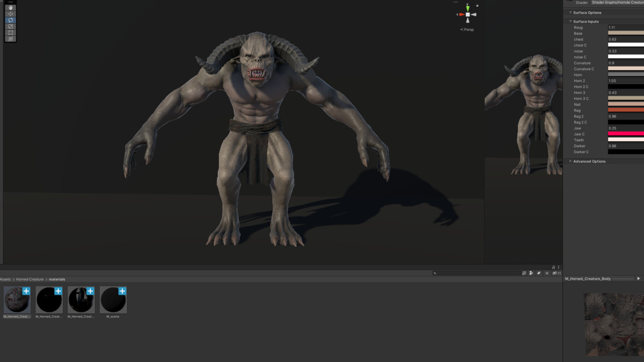Select the Rotate tool

pyautogui.click(x=11, y=20)
